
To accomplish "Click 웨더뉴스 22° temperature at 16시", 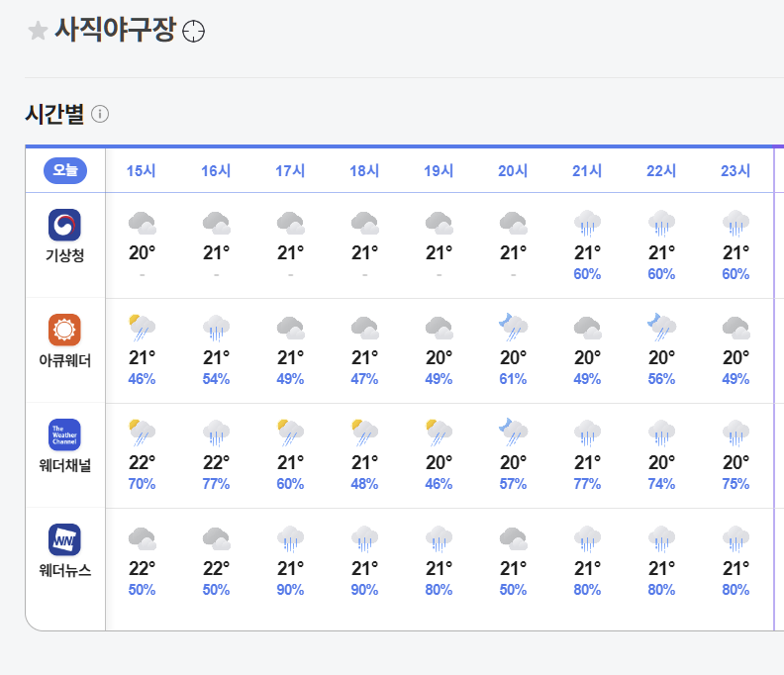I will click(216, 569).
